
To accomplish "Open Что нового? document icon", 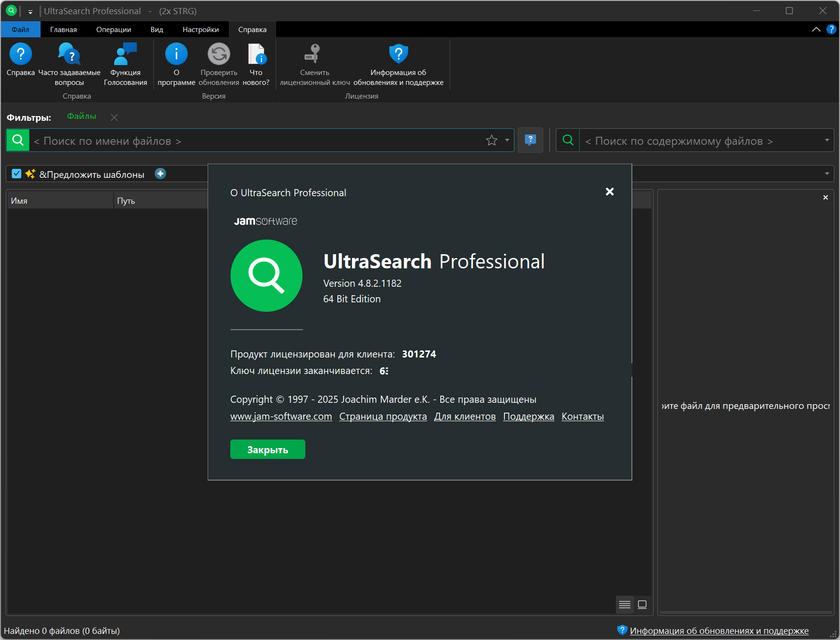I will [x=256, y=54].
